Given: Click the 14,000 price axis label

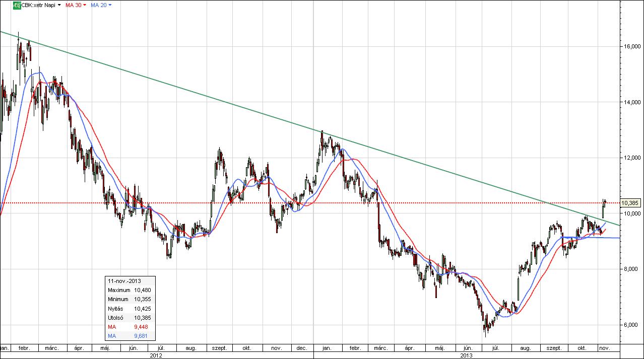Looking at the screenshot, I should (631, 102).
